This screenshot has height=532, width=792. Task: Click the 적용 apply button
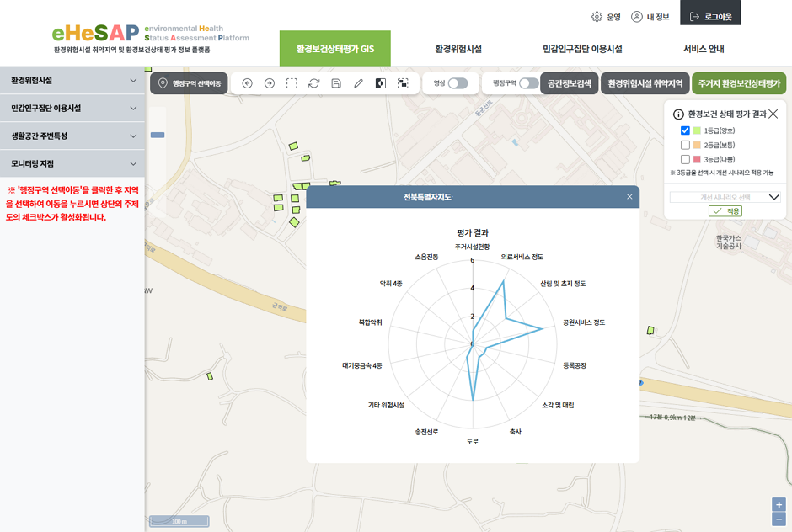[x=725, y=211]
